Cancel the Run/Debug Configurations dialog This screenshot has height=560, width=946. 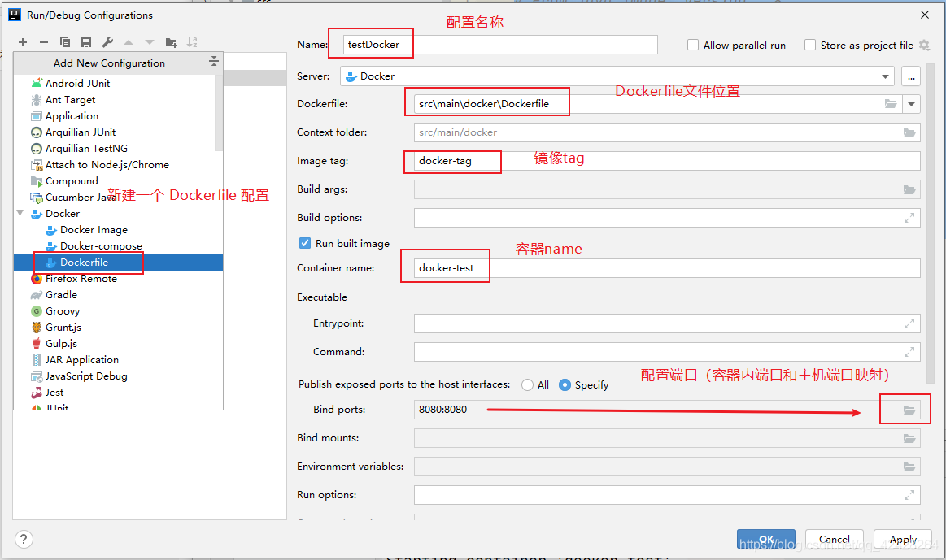[x=834, y=539]
